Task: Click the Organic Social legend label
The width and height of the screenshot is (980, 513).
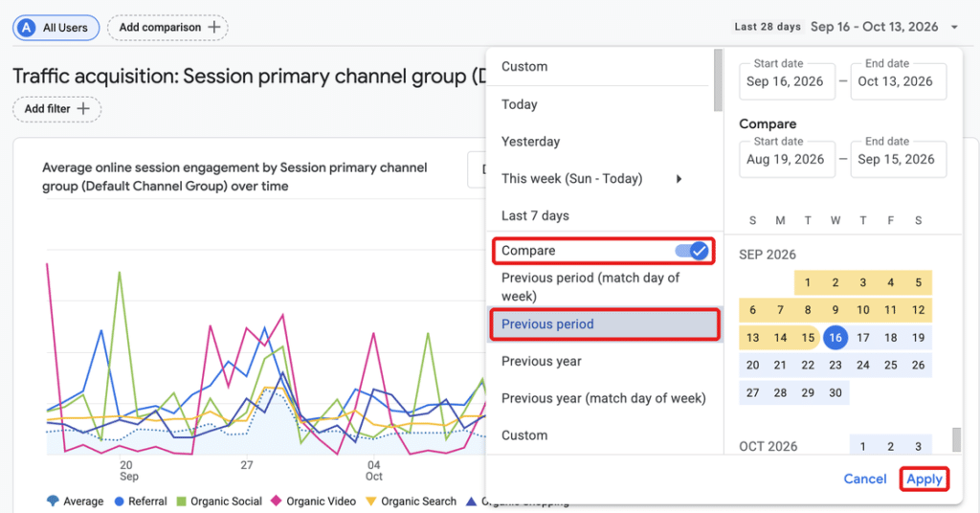Action: [x=226, y=502]
